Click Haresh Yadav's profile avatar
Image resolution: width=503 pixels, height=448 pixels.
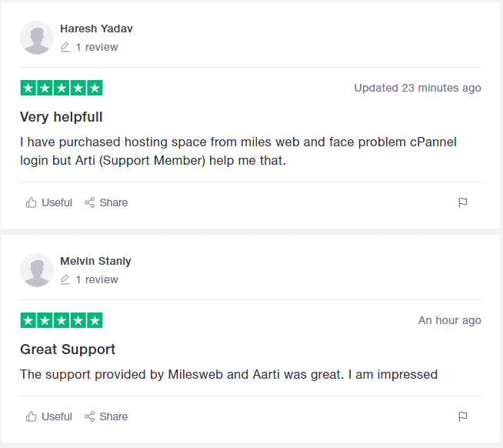pyautogui.click(x=37, y=38)
